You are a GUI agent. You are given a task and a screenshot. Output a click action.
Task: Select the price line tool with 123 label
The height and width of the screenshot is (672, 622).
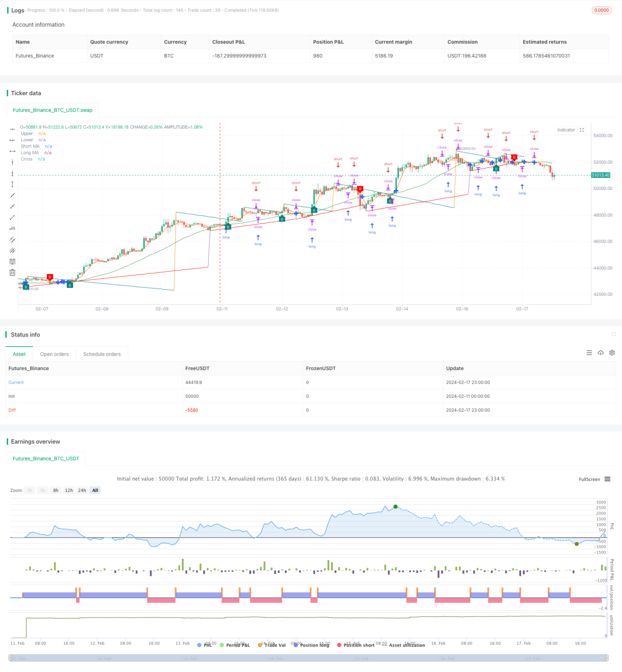[x=12, y=228]
